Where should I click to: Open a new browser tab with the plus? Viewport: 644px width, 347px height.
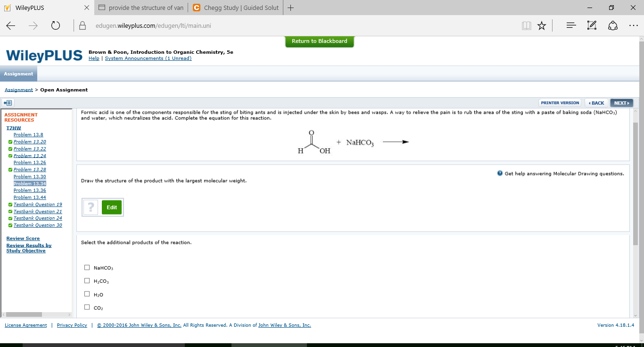[x=289, y=7]
